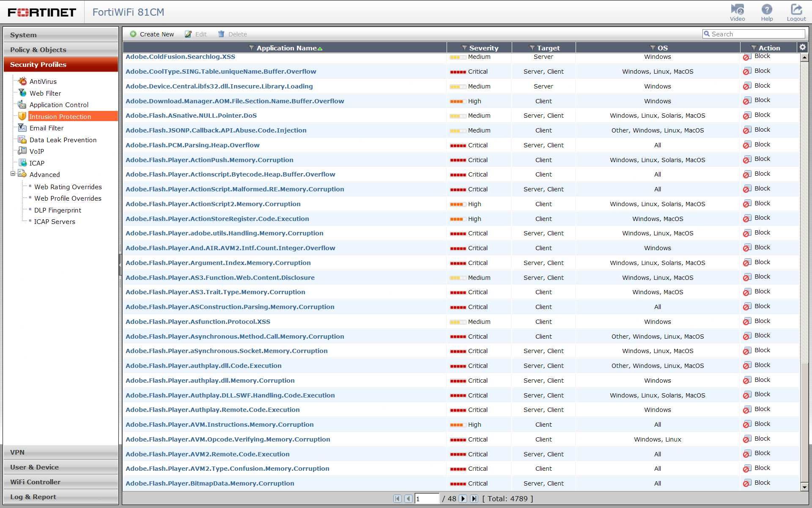The width and height of the screenshot is (812, 508).
Task: Open Adobe.Flash.PCM.Parsing.Heap.Overflow signature
Action: (192, 145)
